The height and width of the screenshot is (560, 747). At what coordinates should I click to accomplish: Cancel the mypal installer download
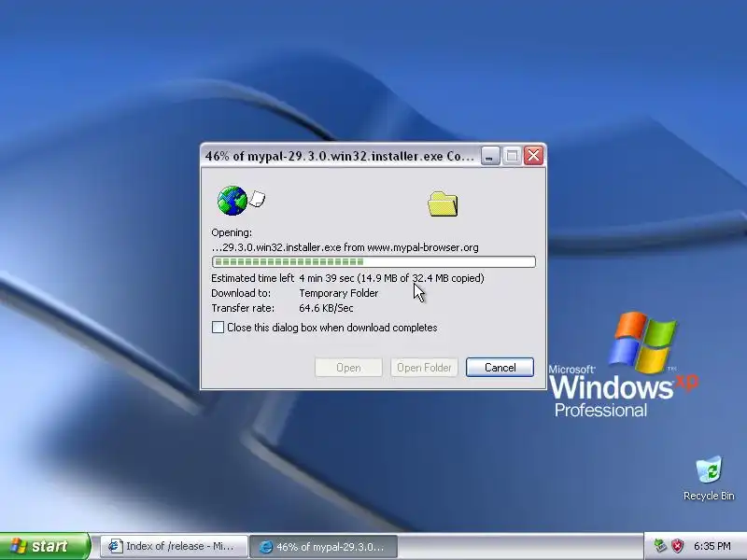pos(500,367)
